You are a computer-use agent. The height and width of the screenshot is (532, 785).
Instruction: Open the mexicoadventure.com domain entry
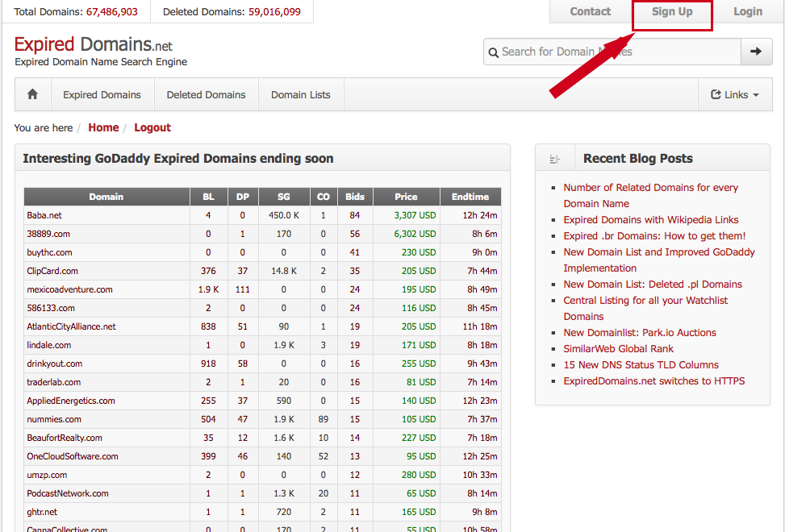coord(69,289)
